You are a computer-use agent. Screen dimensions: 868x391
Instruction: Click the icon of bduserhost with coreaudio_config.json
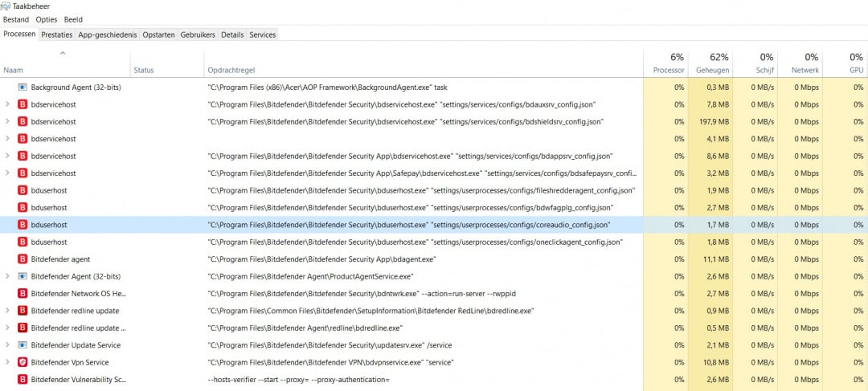coord(23,225)
